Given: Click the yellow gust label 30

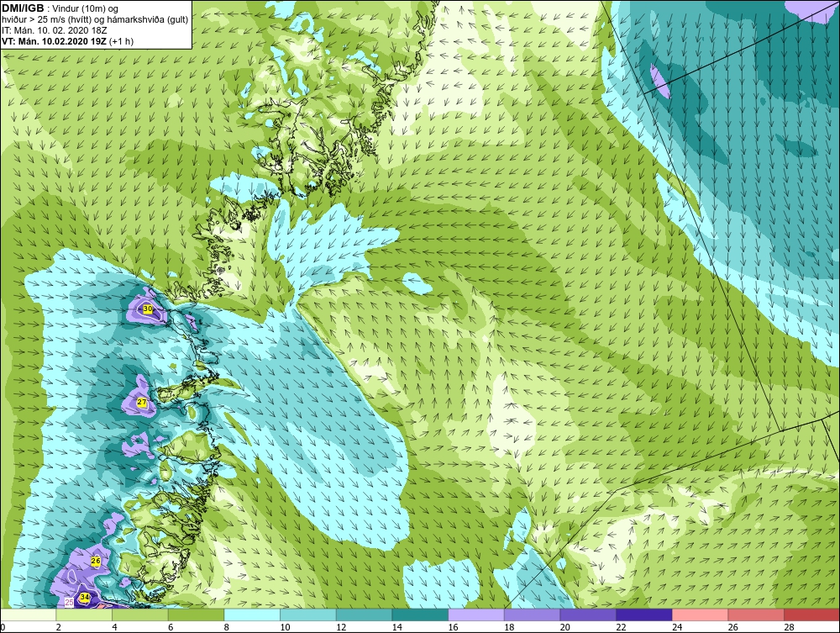Looking at the screenshot, I should click(148, 309).
